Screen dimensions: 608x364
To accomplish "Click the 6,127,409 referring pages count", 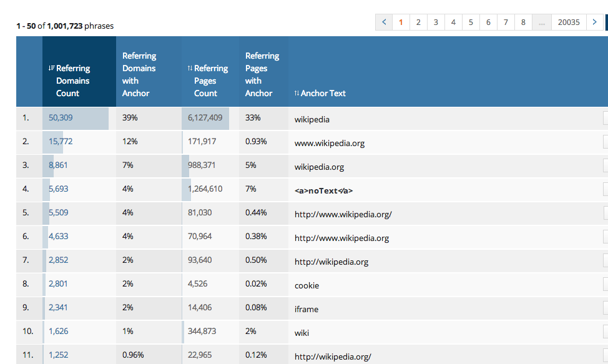I will point(205,117).
